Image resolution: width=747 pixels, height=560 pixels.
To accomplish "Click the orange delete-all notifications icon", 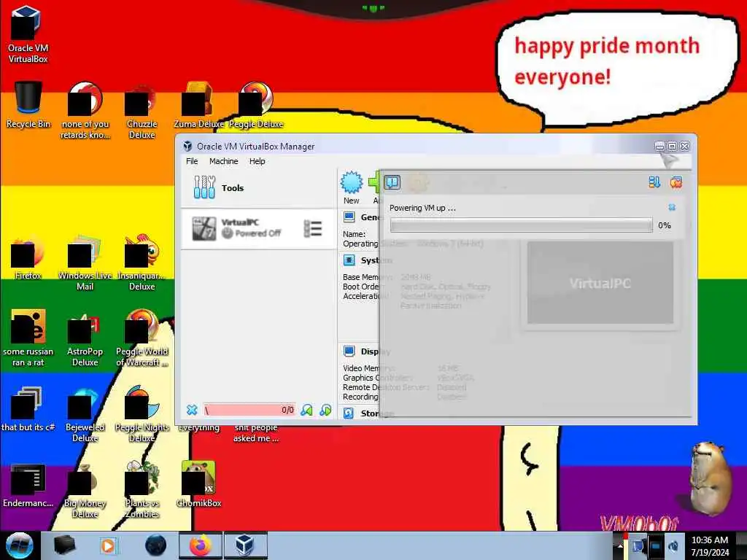I will pyautogui.click(x=676, y=182).
